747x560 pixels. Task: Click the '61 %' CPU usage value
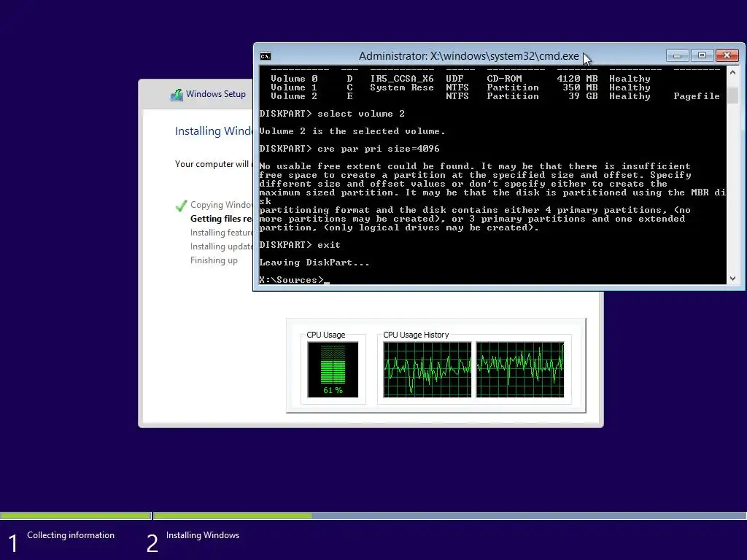coord(333,390)
